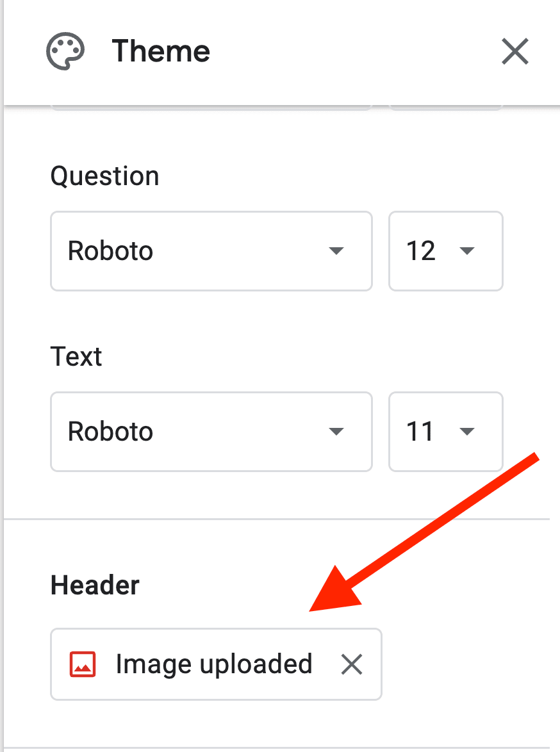Open the Text font size 11 dropdown

(x=445, y=432)
